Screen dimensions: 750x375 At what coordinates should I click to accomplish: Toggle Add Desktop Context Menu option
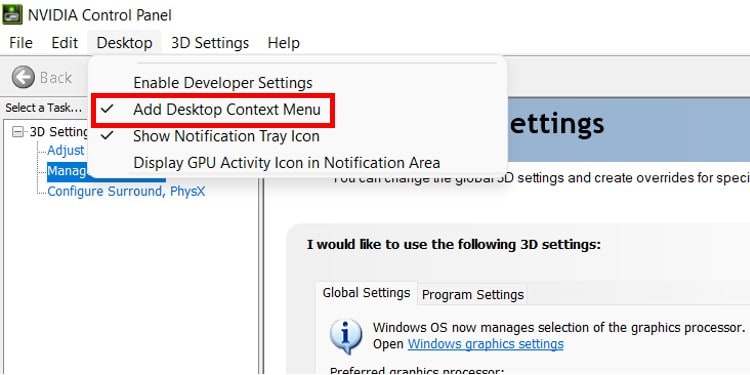298,110
